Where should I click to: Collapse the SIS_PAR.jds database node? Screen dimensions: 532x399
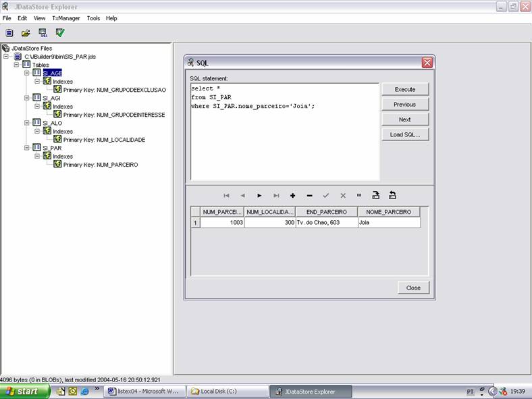click(6, 56)
